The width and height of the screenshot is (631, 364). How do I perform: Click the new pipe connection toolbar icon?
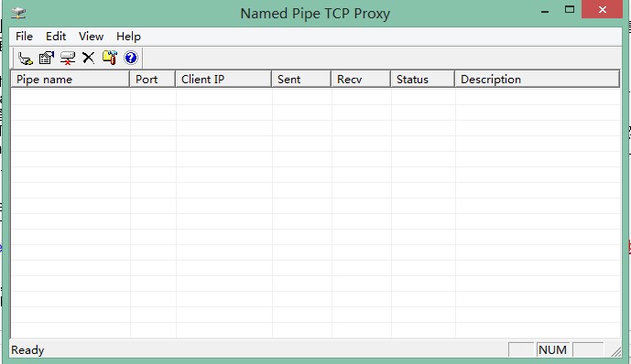[26, 58]
